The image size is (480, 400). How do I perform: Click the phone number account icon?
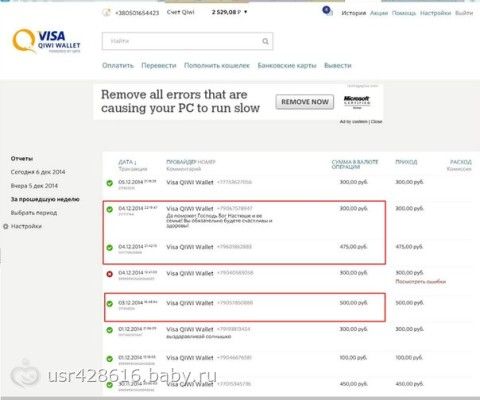[106, 13]
